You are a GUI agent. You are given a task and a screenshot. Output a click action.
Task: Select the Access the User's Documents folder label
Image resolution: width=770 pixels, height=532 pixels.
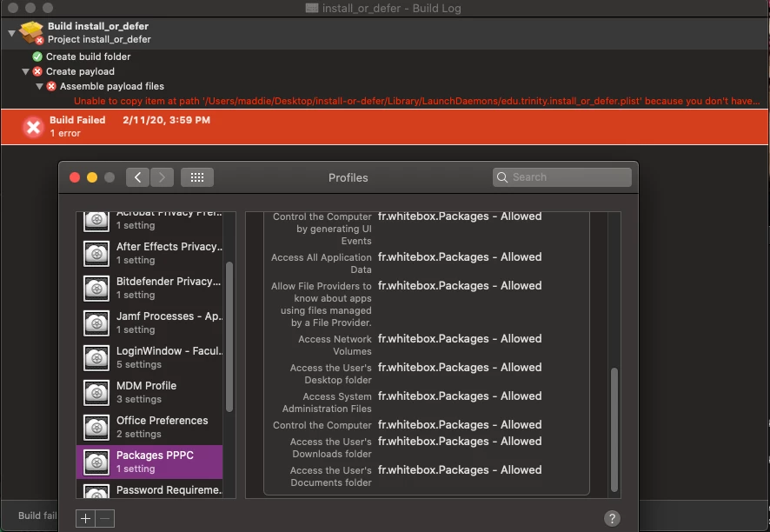[x=330, y=476]
